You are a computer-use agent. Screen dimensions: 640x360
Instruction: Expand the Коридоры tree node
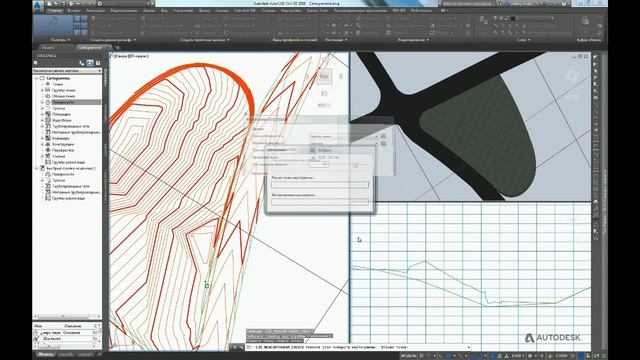pyautogui.click(x=42, y=138)
